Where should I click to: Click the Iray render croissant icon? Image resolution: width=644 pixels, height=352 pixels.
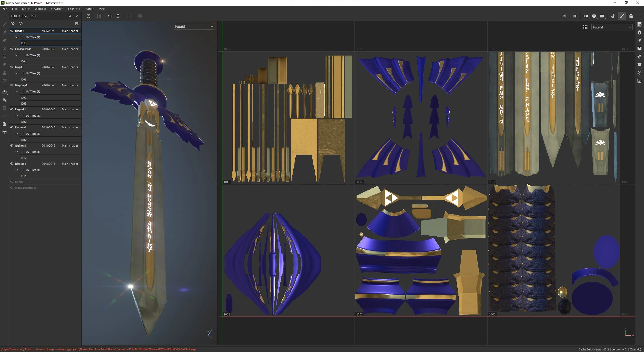[x=613, y=16]
